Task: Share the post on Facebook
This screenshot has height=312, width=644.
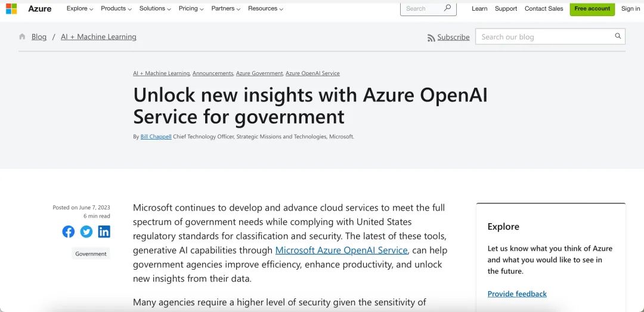Action: click(69, 232)
